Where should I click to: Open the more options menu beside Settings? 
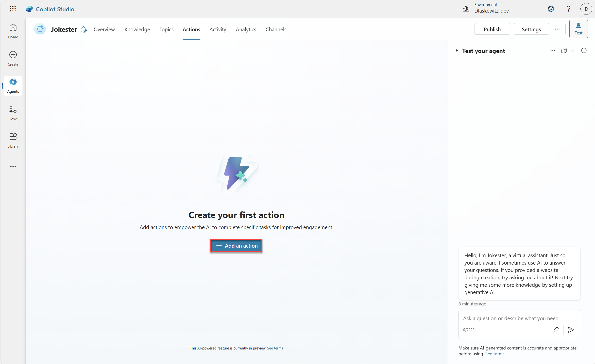point(557,29)
